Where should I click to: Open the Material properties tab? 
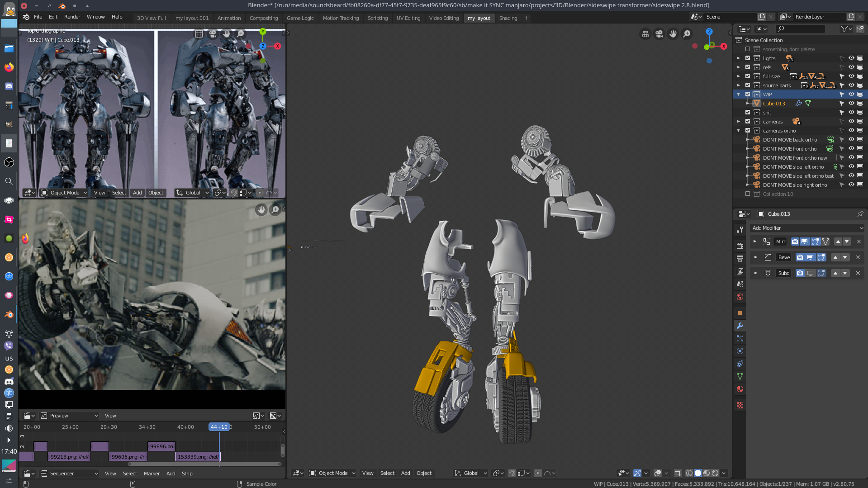coord(740,389)
